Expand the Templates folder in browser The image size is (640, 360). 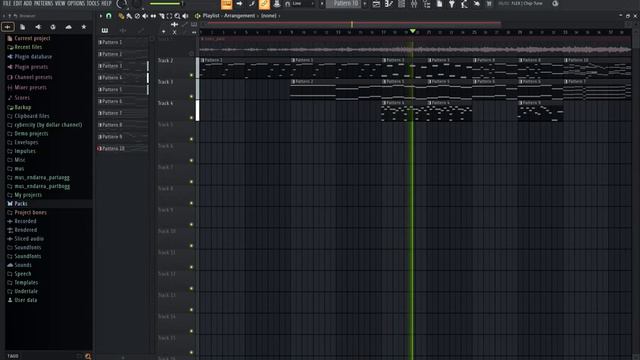pos(26,282)
